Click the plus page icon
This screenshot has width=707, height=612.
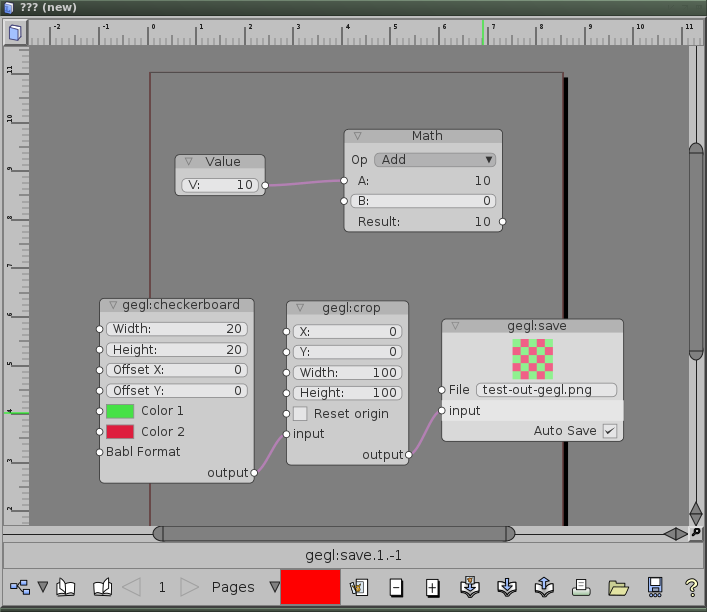pyautogui.click(x=433, y=588)
